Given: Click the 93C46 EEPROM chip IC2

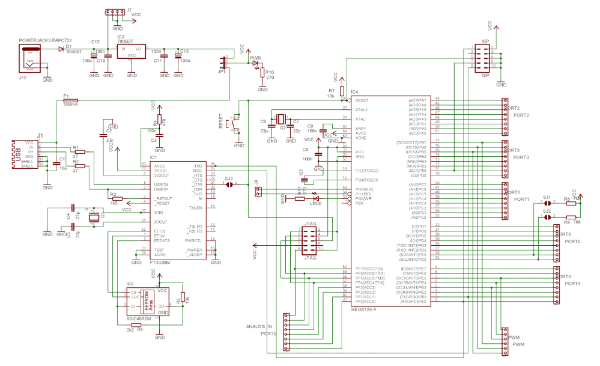Looking at the screenshot, I should click(148, 302).
